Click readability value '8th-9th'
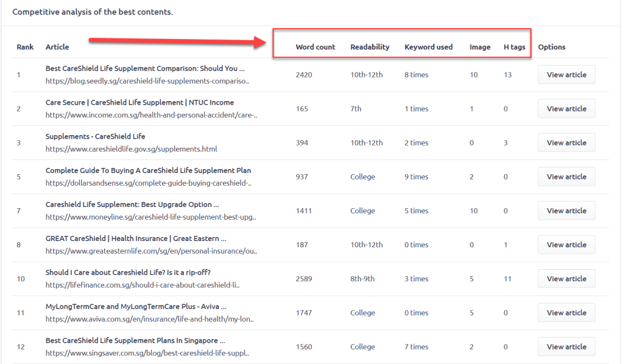621x364 pixels. point(362,279)
